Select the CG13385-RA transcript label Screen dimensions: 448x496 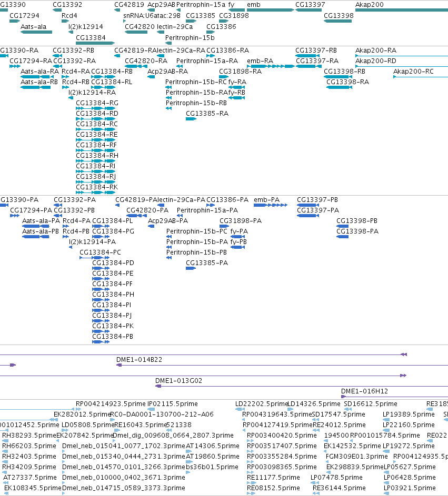pos(207,114)
